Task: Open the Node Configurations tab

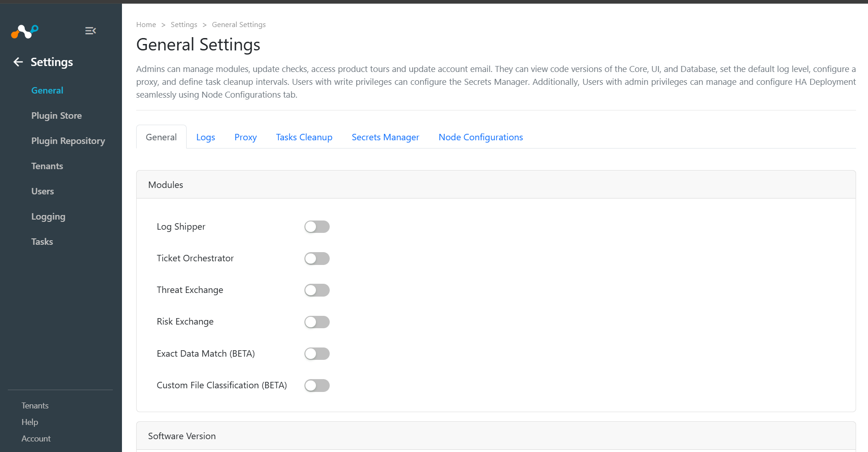Action: coord(481,137)
